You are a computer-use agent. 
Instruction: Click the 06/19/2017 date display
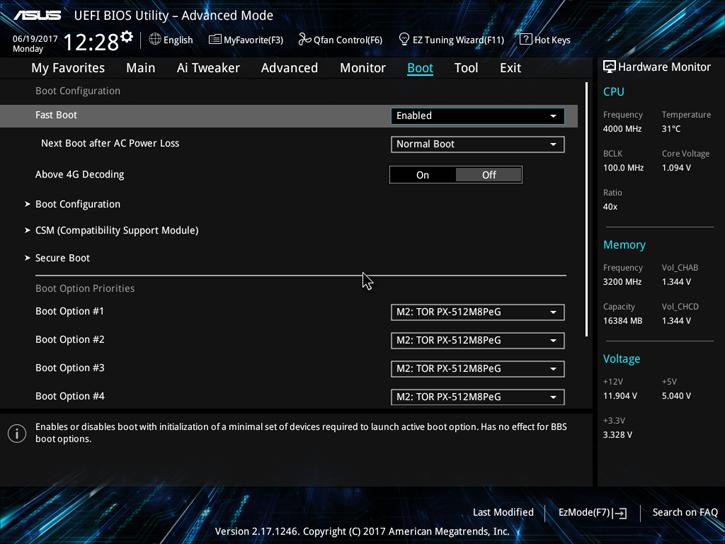pyautogui.click(x=35, y=38)
